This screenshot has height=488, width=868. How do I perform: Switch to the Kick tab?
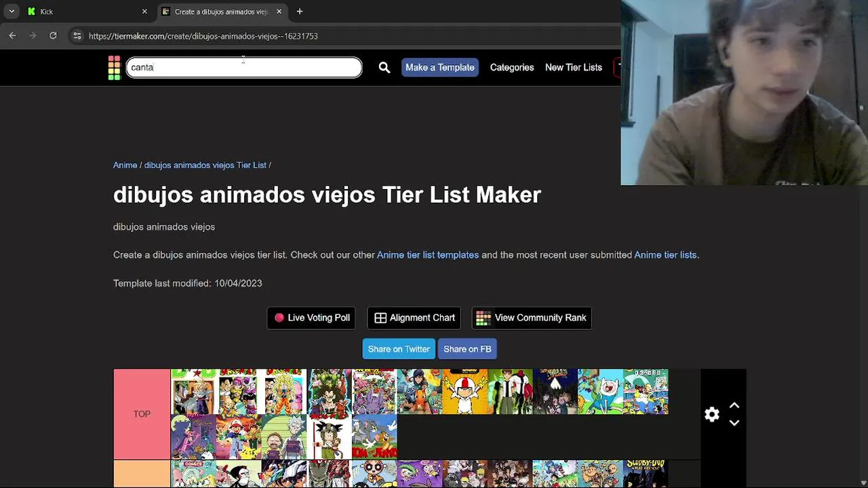pos(87,12)
